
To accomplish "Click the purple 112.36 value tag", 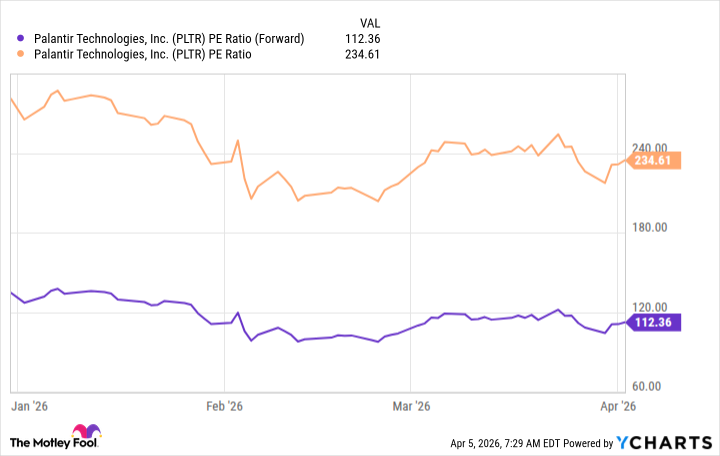I will 656,322.
